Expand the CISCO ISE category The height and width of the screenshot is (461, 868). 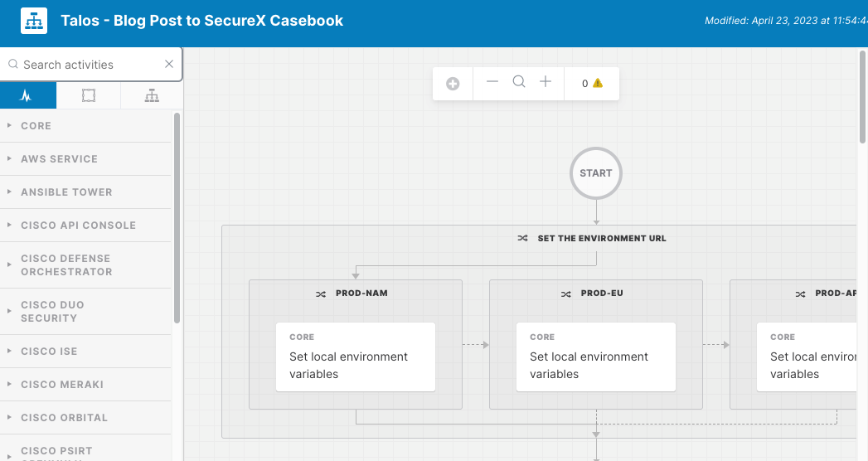point(85,352)
